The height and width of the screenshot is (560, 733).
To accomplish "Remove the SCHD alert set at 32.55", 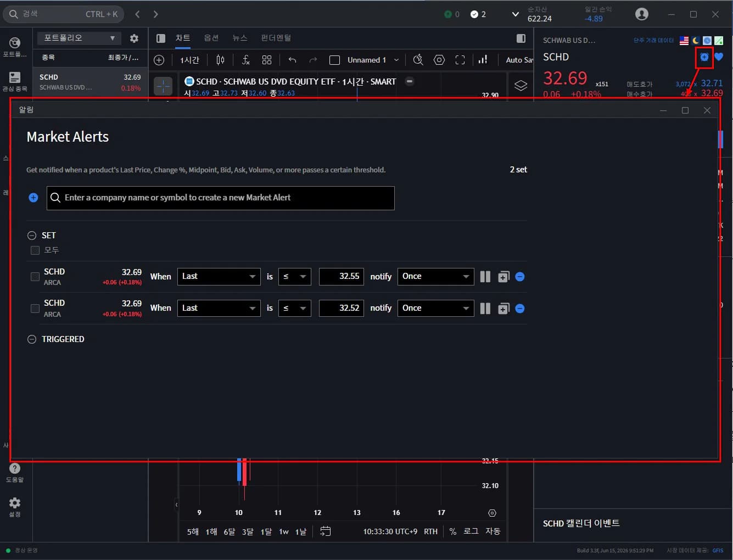I will pos(520,277).
